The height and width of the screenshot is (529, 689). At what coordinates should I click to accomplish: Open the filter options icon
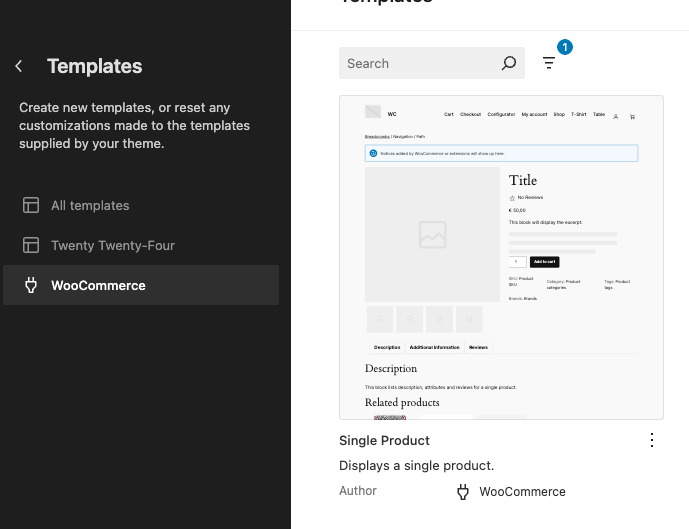[x=549, y=64]
